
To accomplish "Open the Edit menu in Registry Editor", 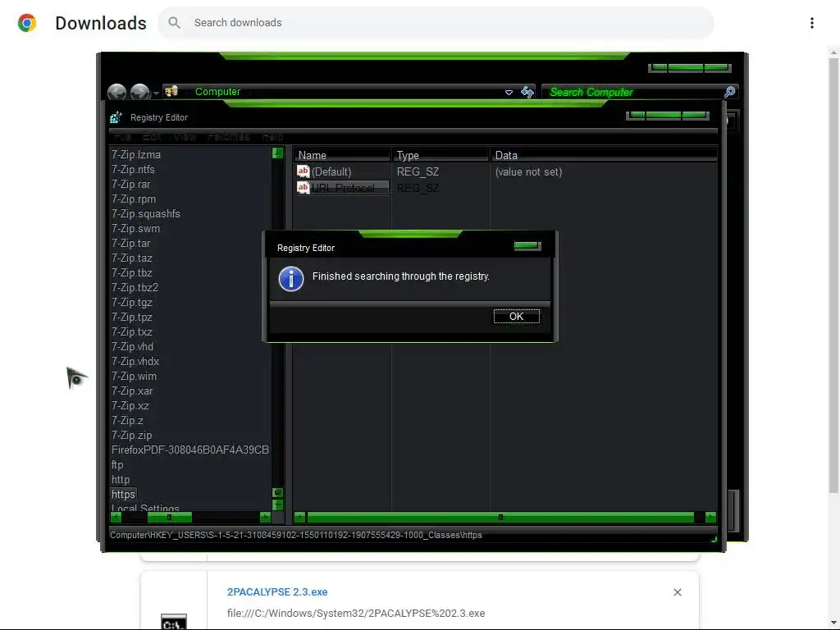I will (x=152, y=137).
